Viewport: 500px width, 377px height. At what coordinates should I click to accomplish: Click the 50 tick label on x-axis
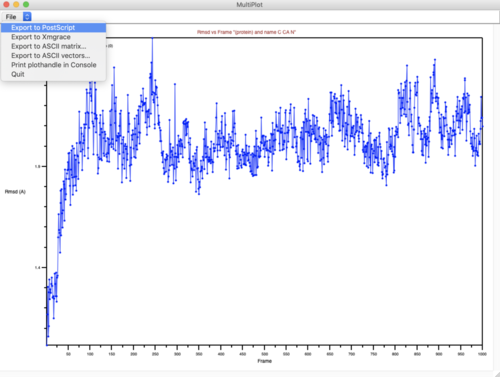pos(68,354)
